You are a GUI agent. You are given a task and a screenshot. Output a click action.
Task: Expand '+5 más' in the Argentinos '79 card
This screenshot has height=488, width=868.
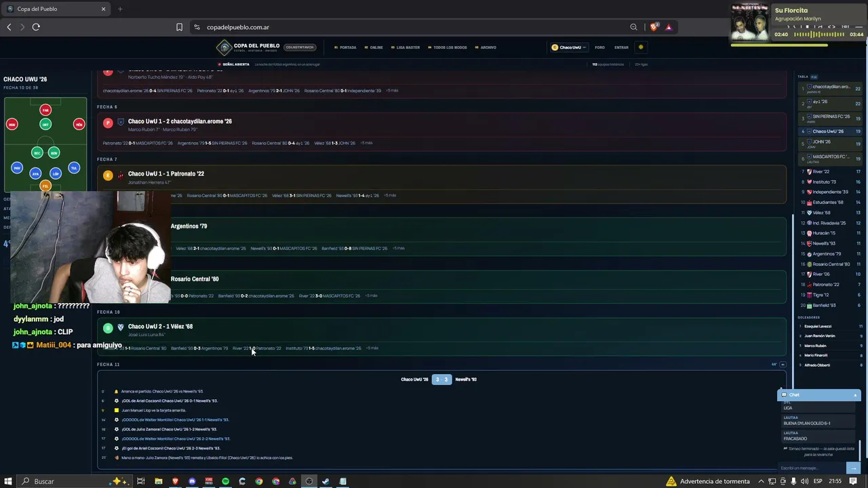tap(398, 248)
